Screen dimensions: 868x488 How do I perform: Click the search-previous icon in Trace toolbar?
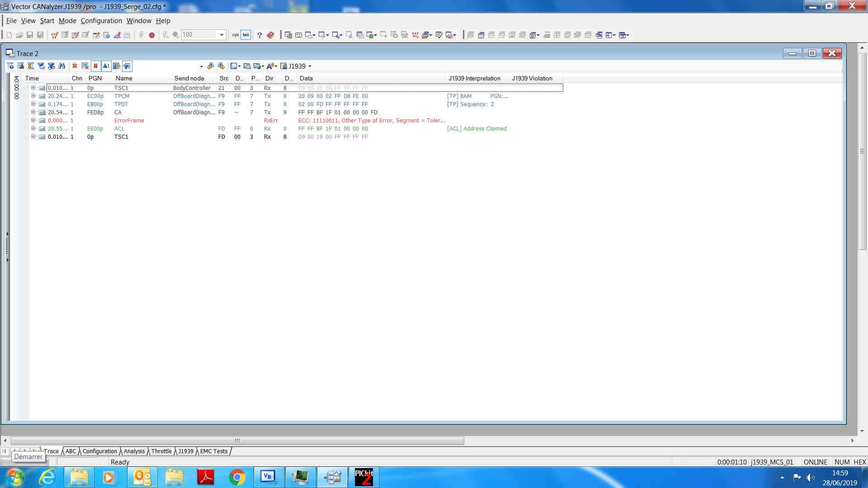click(210, 66)
